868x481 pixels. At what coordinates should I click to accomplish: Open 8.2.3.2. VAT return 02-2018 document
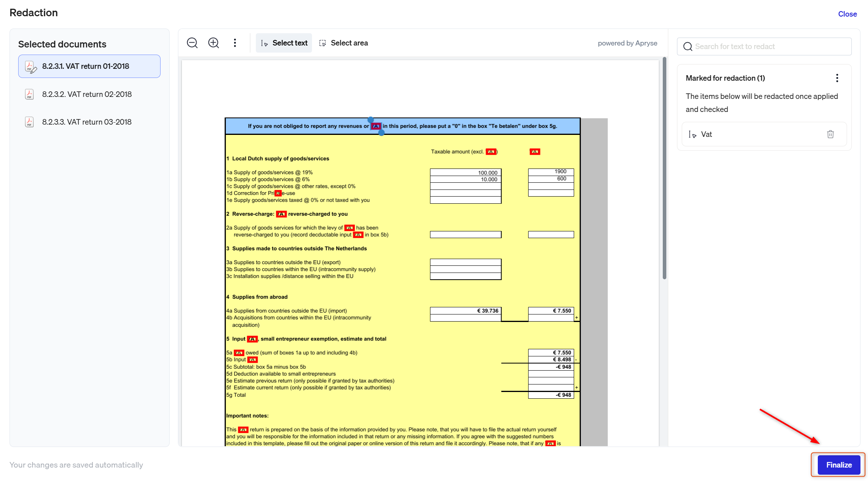click(x=89, y=94)
